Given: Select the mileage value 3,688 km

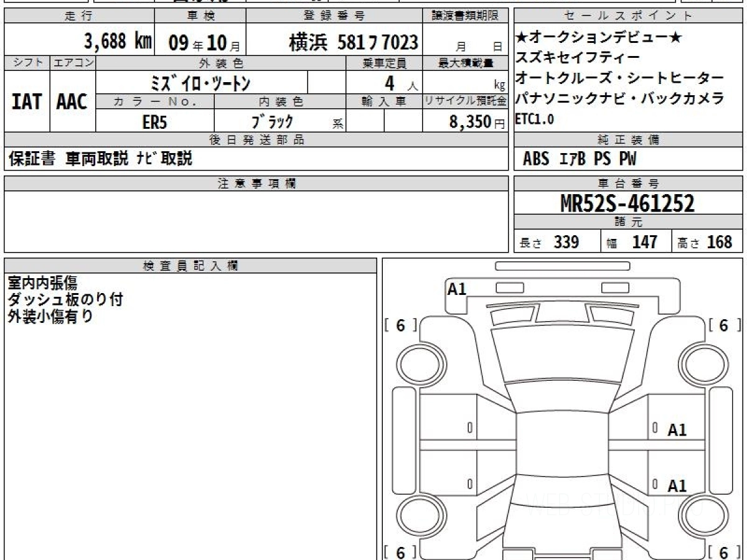Looking at the screenshot, I should (118, 42).
